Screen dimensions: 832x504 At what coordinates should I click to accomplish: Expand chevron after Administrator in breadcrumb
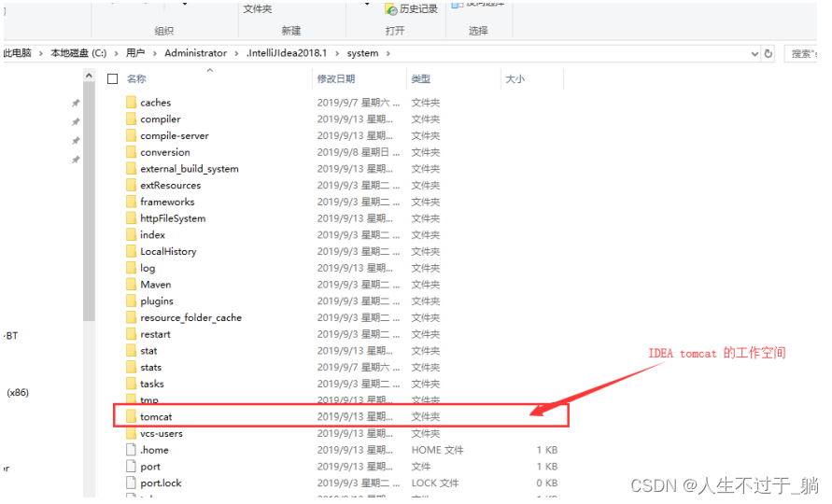236,53
